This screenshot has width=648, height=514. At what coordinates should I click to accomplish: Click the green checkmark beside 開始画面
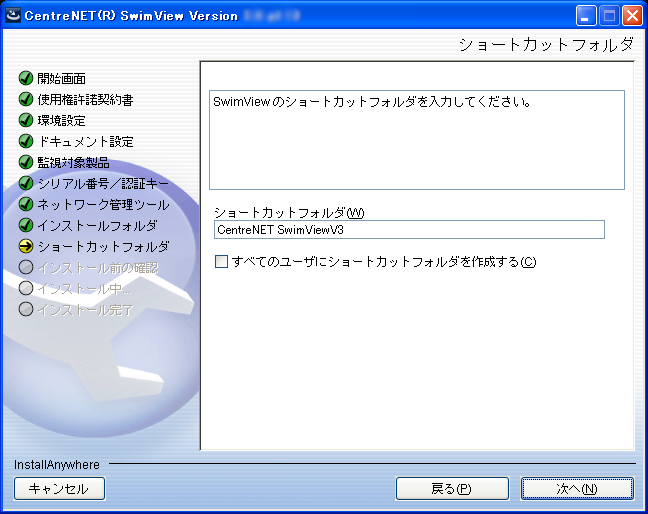26,78
